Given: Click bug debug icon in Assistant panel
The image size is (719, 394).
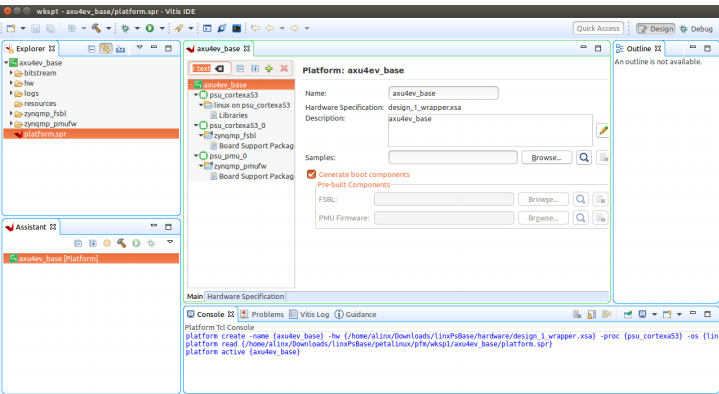Looking at the screenshot, I should (x=151, y=243).
